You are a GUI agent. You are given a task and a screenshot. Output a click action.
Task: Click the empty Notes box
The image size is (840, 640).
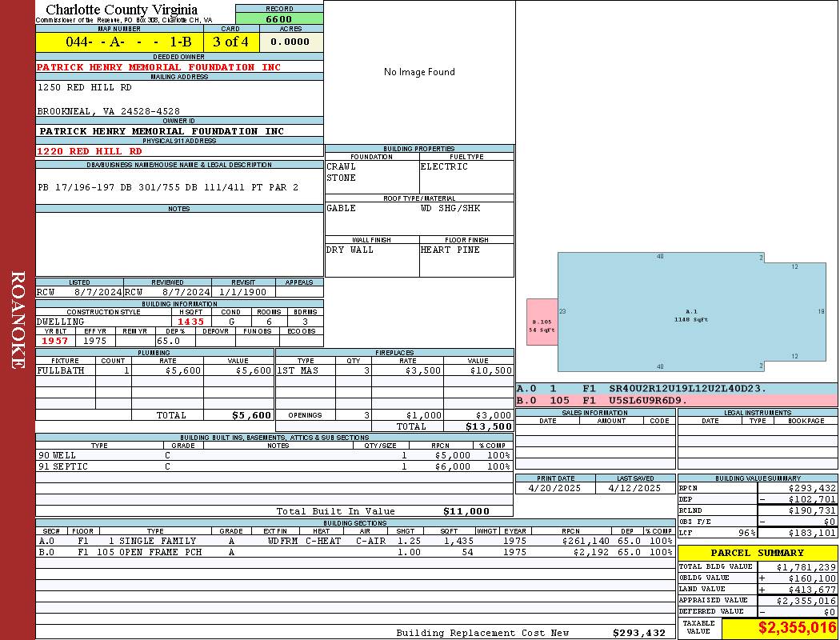pos(179,244)
